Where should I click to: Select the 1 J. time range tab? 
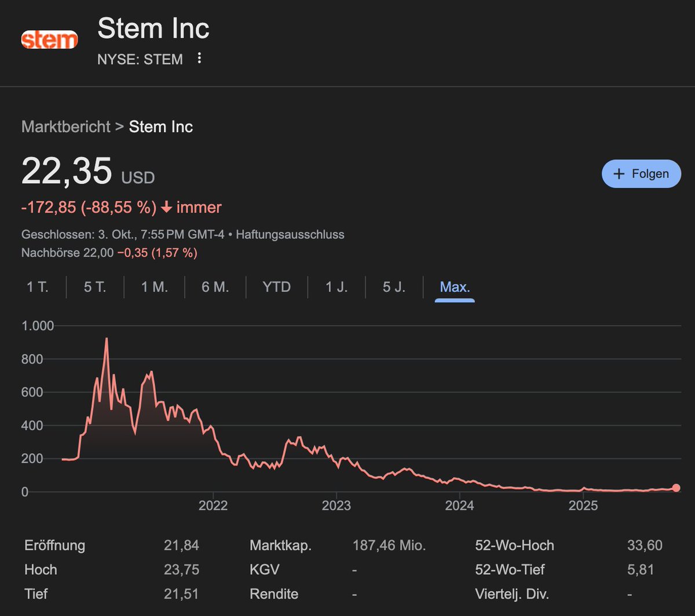pos(336,287)
